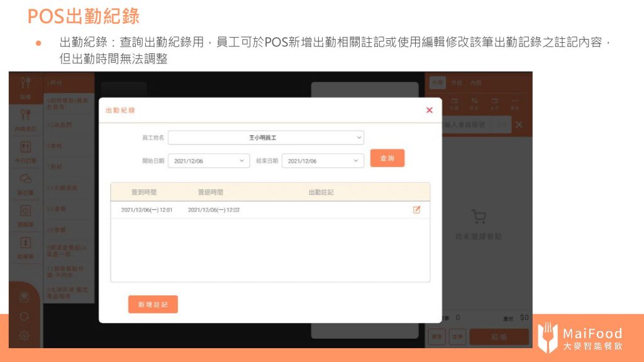This screenshot has height=362, width=644.
Task: Click the edit icon on the attendance row
Action: pos(416,210)
